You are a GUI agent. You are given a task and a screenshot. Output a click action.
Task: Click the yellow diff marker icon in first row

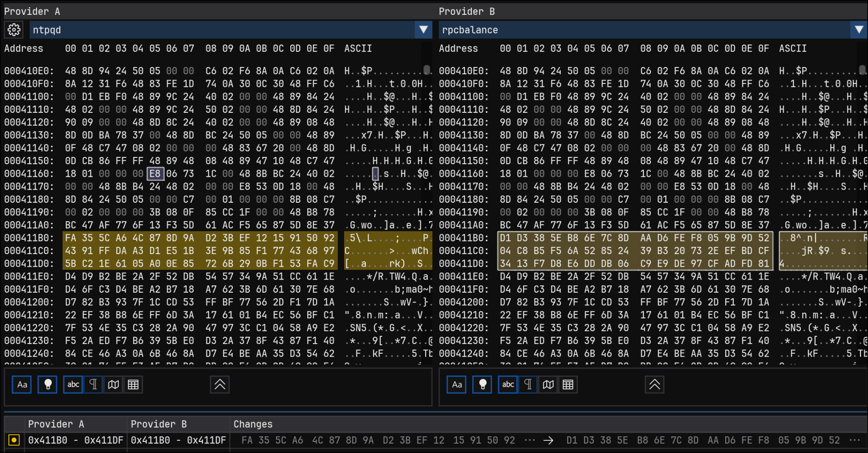tap(14, 440)
